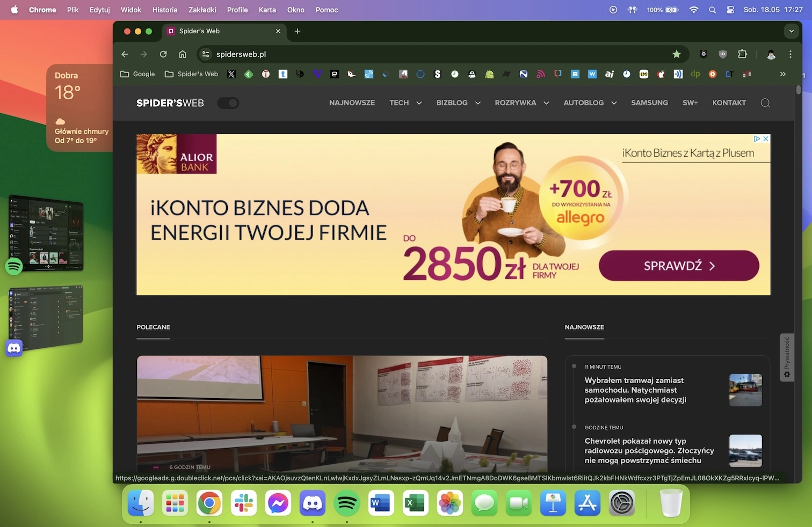Viewport: 812px width, 527px height.
Task: Go back with the browser back arrow
Action: (x=125, y=54)
